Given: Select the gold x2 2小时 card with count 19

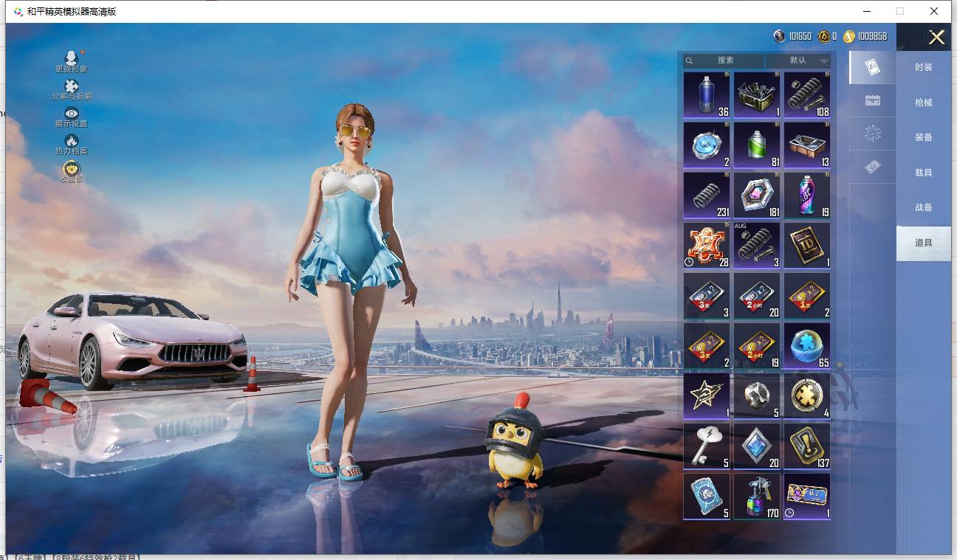Looking at the screenshot, I should pyautogui.click(x=757, y=346).
